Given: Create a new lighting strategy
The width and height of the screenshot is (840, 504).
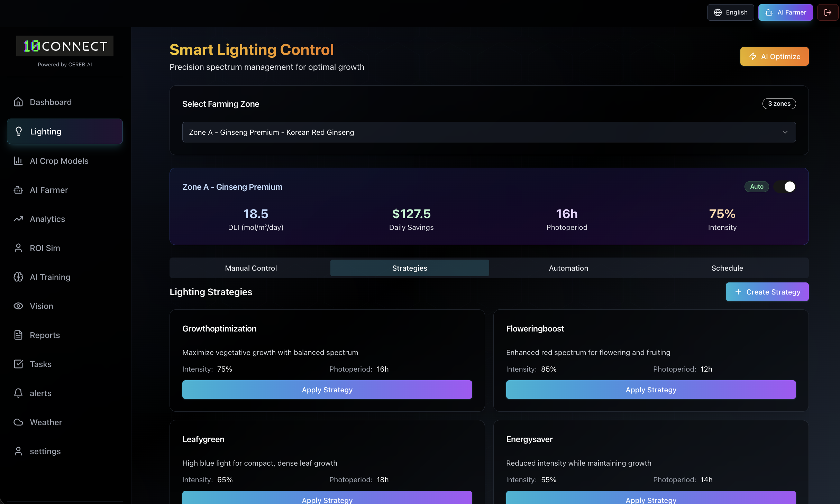Looking at the screenshot, I should 767,292.
